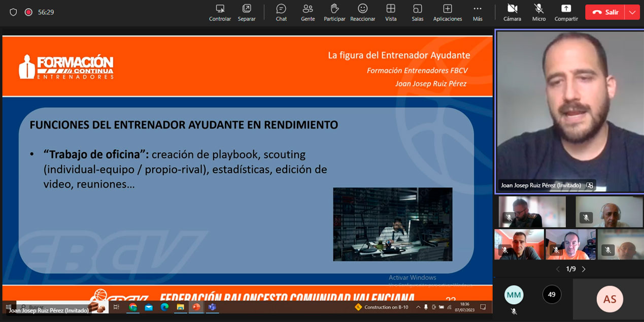Click the muted mic icon under MM

(x=514, y=311)
